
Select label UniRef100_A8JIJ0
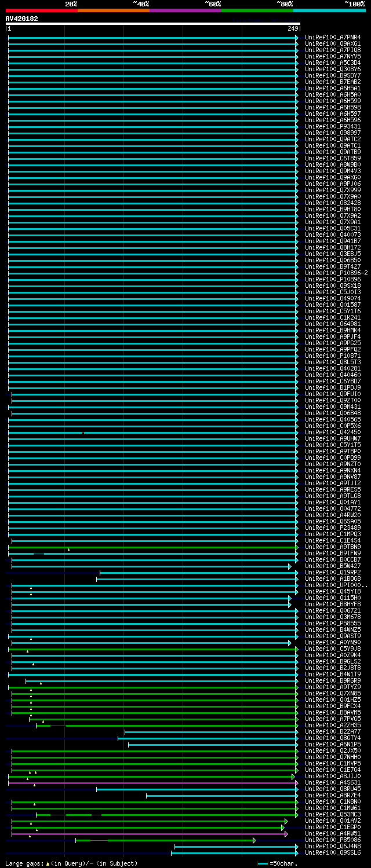[x=333, y=776]
